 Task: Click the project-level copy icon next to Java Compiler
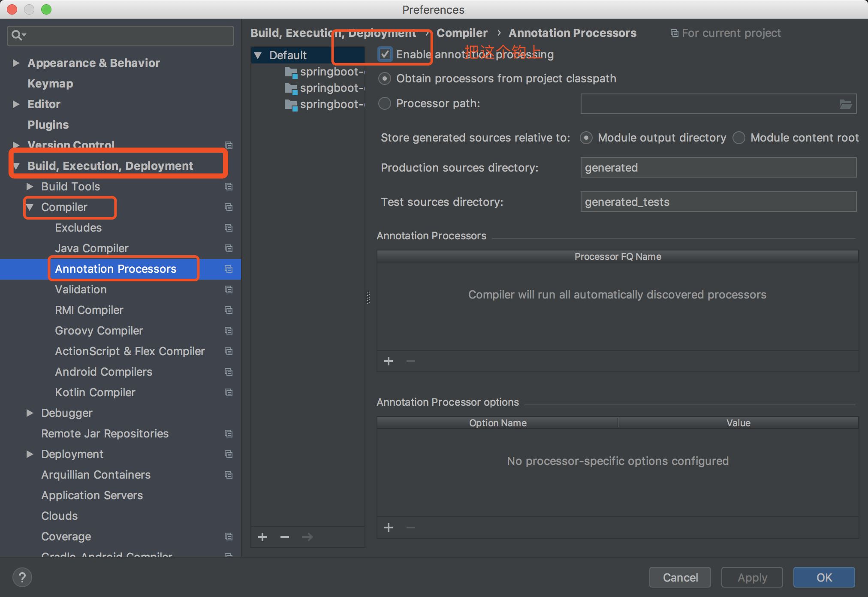click(x=229, y=248)
